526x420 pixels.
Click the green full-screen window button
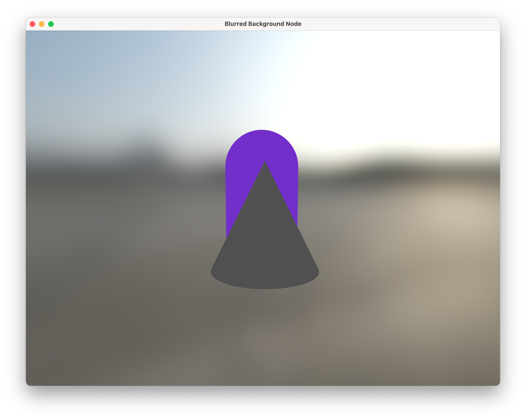pos(51,24)
